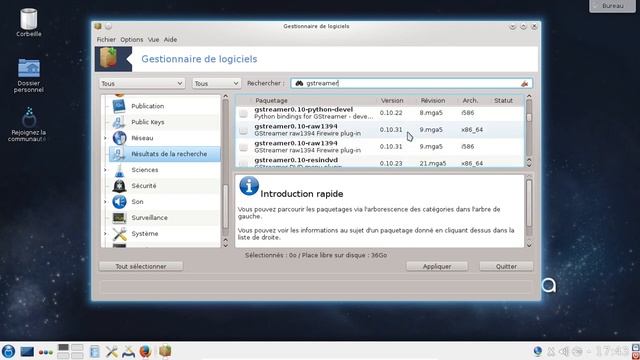Image resolution: width=640 pixels, height=360 pixels.
Task: Expand the Système category
Action: 105,233
